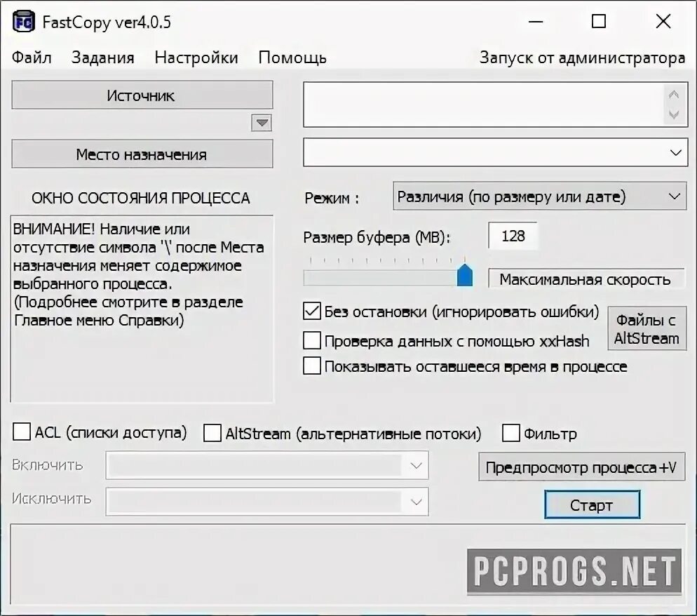The width and height of the screenshot is (697, 616).
Task: Click the buffer size field showing 128
Action: tap(513, 236)
